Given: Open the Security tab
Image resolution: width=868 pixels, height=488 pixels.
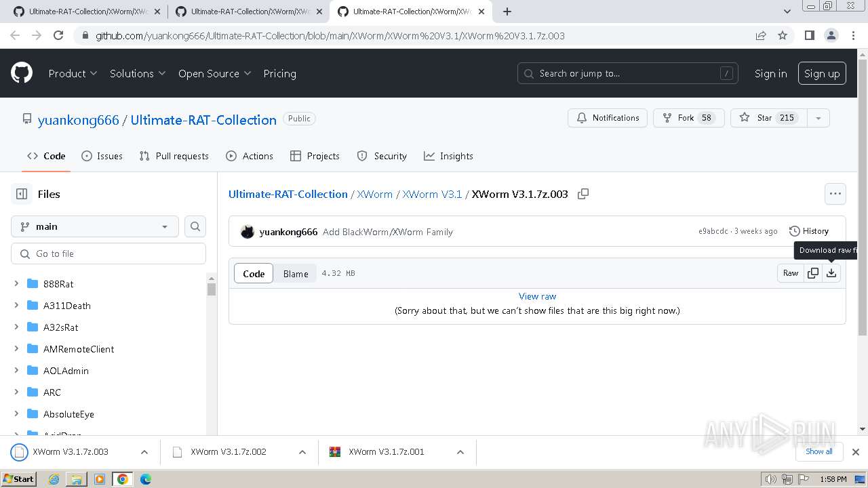Looking at the screenshot, I should 382,156.
